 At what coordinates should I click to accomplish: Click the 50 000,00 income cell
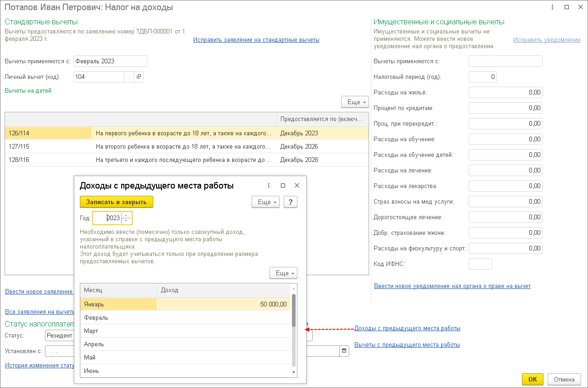point(224,304)
